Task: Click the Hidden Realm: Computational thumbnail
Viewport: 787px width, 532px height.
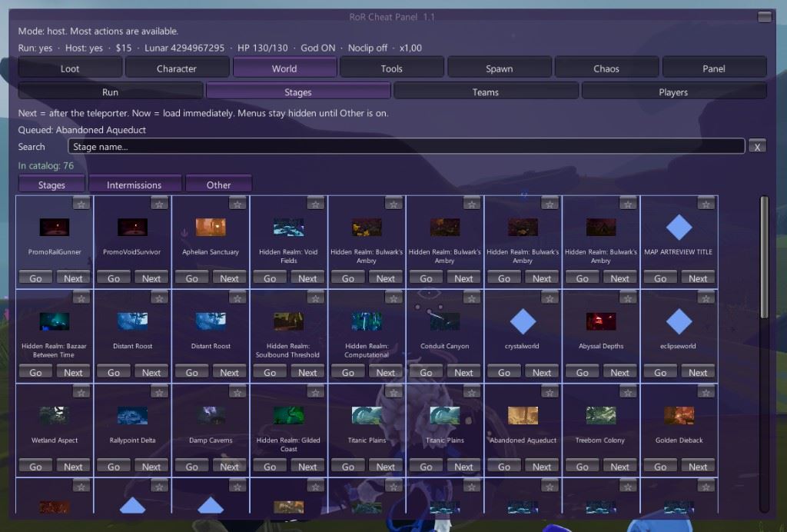Action: (x=367, y=321)
